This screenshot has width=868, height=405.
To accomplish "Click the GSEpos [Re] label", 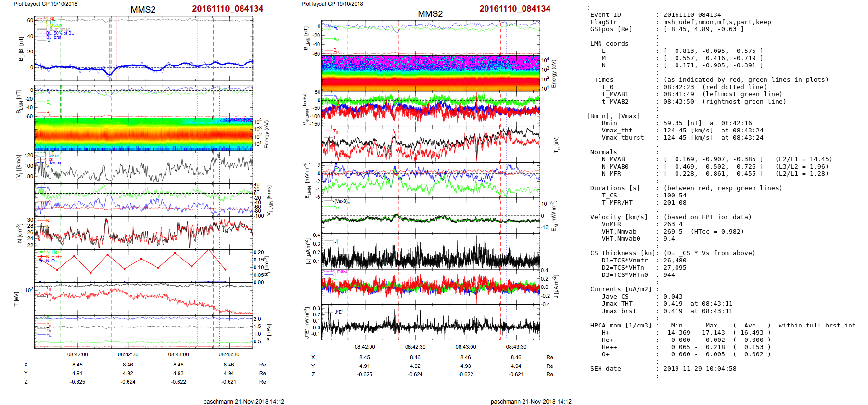I will [611, 29].
